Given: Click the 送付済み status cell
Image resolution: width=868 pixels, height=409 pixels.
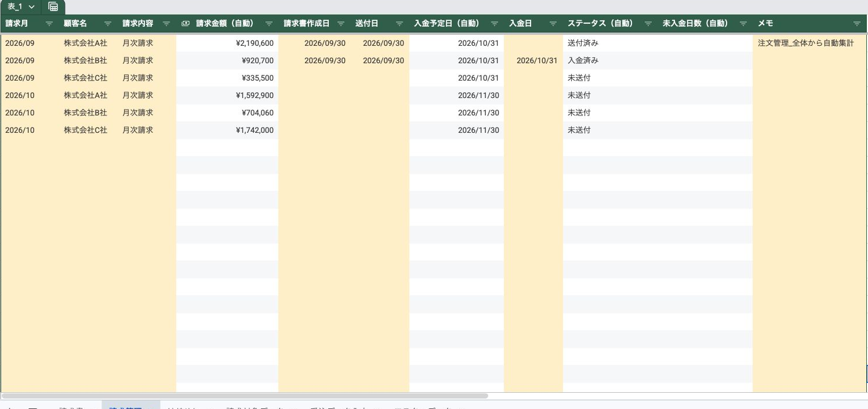Looking at the screenshot, I should tap(610, 43).
